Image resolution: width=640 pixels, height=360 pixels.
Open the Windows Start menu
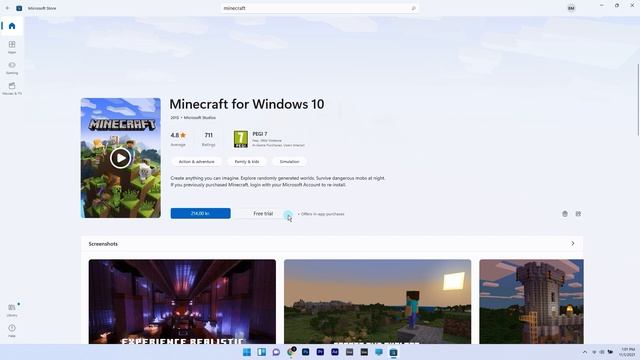(247, 352)
